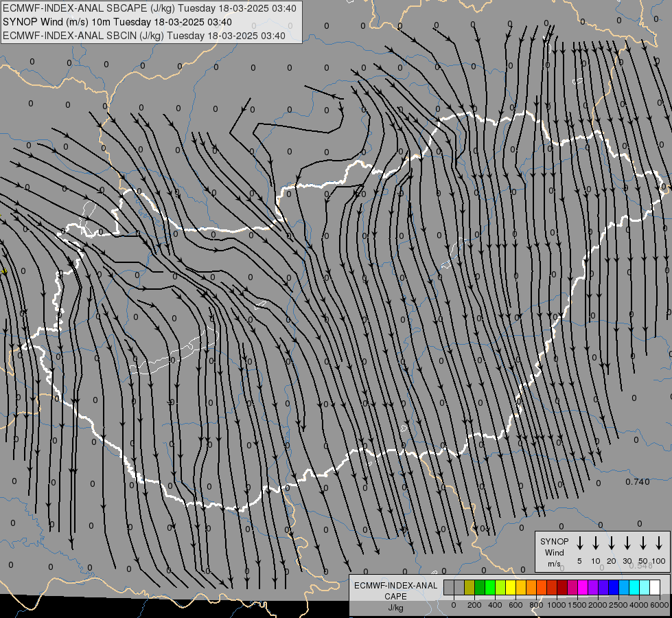Click the wind legend speed label 10
Image resolution: width=672 pixels, height=618 pixels.
[x=595, y=561]
